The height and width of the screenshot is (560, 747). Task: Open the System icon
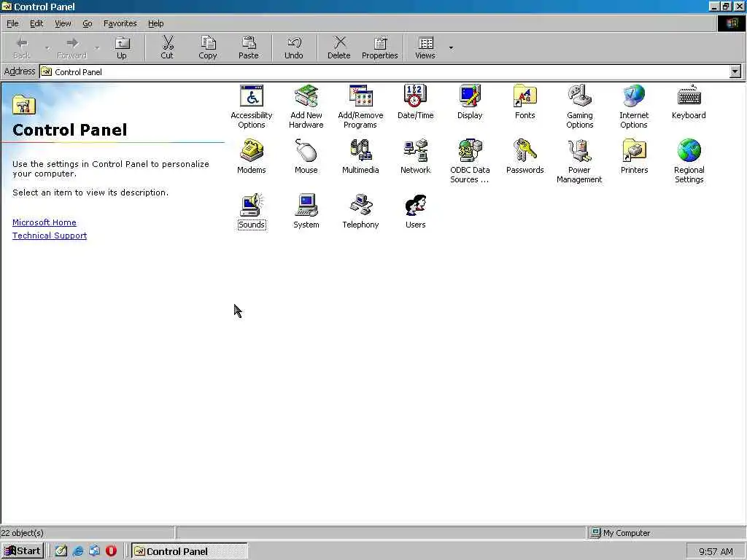coord(306,206)
